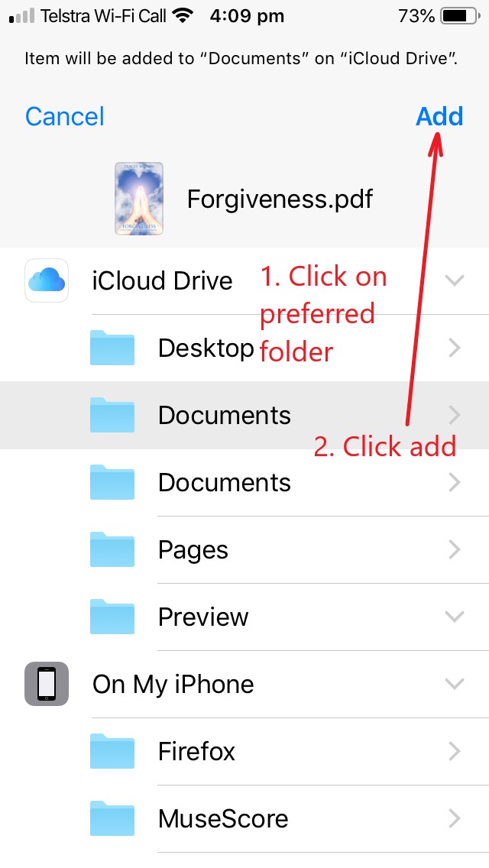This screenshot has height=868, width=489.
Task: Tap the battery icon in status bar
Action: [460, 16]
